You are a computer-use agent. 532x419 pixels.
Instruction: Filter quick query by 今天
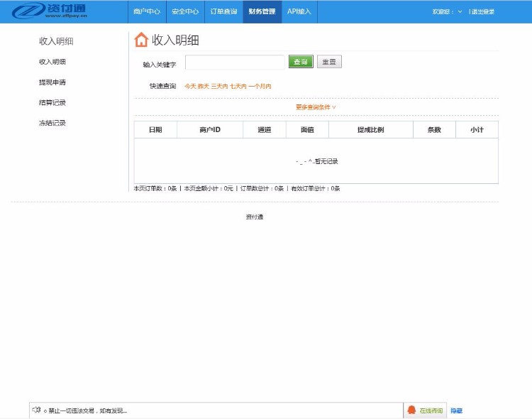(x=190, y=87)
